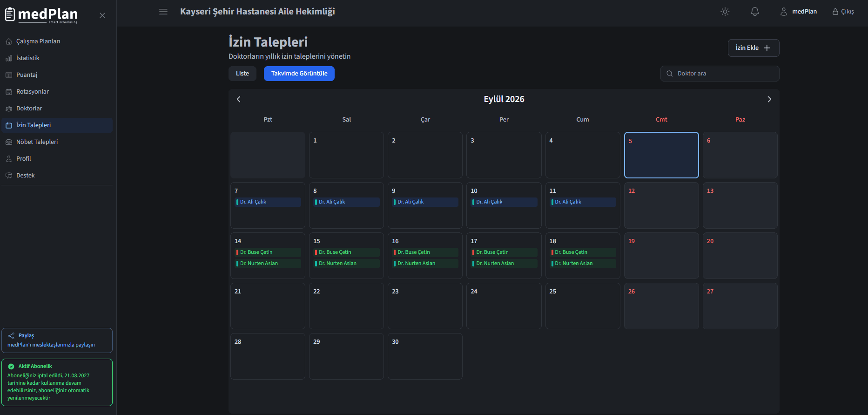The image size is (868, 415).
Task: Focus the Doktor ara search field
Action: (x=720, y=74)
